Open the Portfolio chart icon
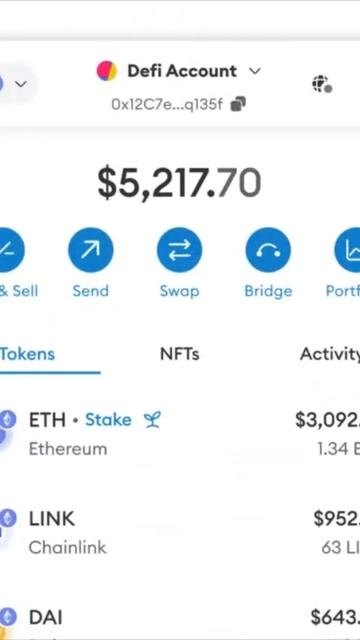 [x=348, y=250]
